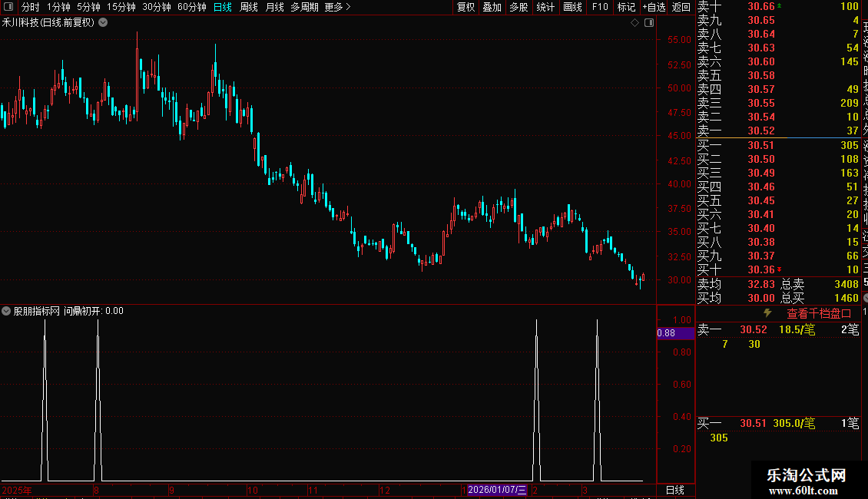
Task: Select the 60分钟 period tab
Action: click(192, 7)
